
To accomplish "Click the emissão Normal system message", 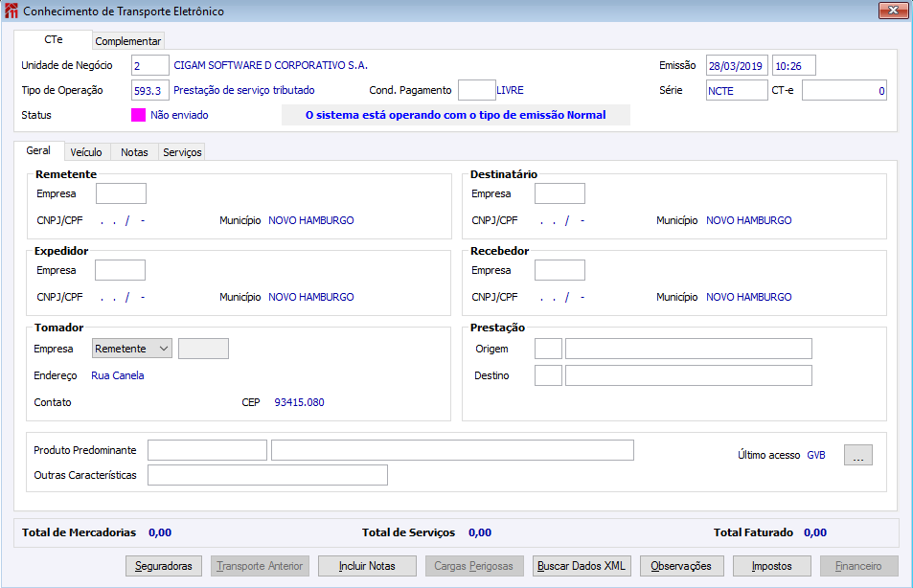I will (455, 115).
